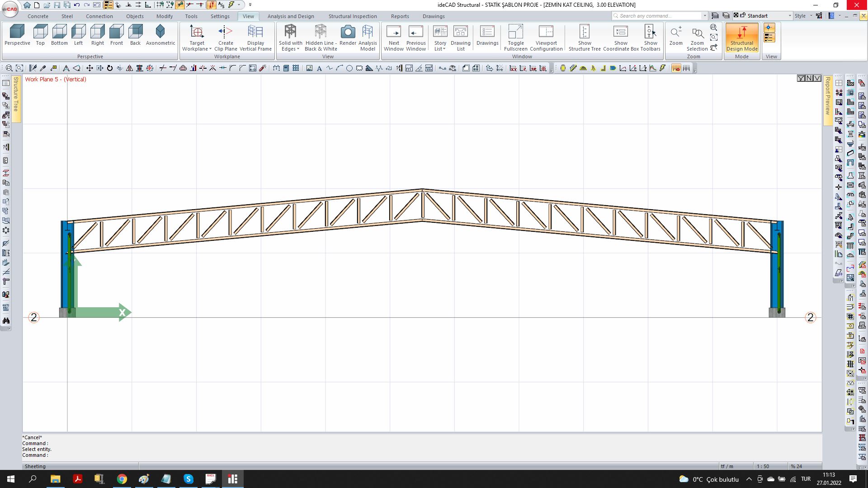This screenshot has width=868, height=488.
Task: Open Google Chrome from the taskbar
Action: pyautogui.click(x=122, y=479)
